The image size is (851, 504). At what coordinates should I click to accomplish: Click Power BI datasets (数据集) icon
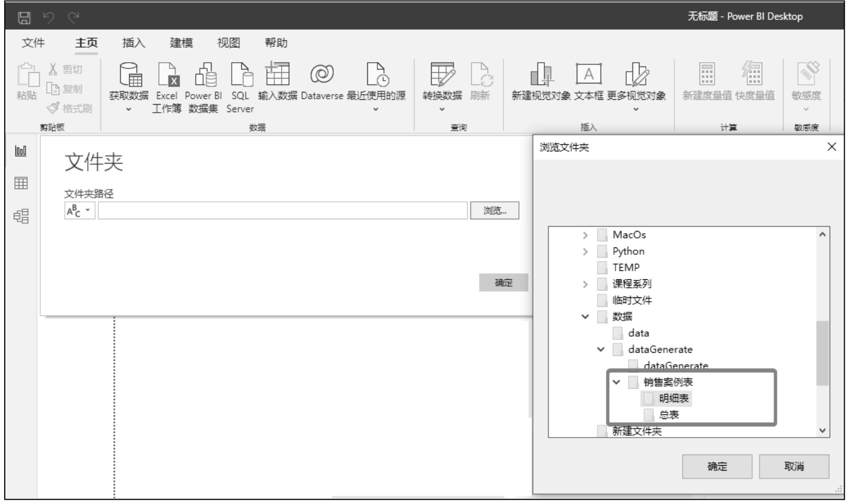point(206,74)
